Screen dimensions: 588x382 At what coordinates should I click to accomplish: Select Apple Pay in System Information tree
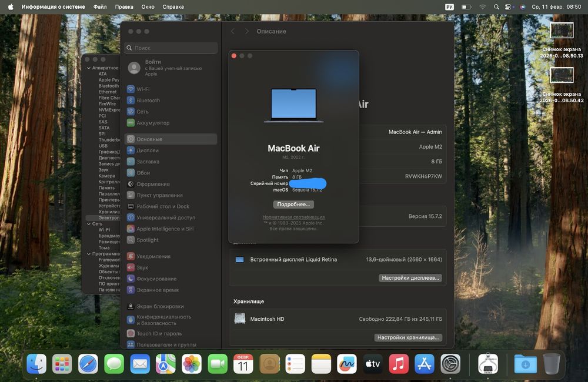click(109, 80)
